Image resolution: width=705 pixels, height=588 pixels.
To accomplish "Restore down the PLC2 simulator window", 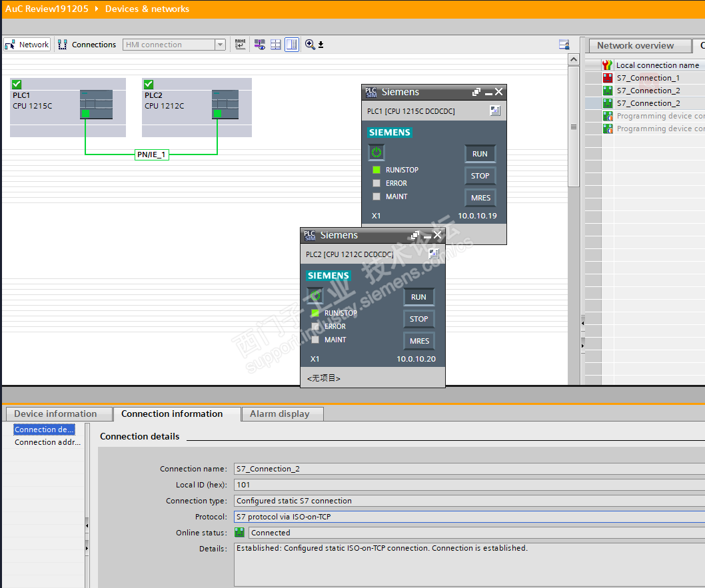I will pos(415,235).
